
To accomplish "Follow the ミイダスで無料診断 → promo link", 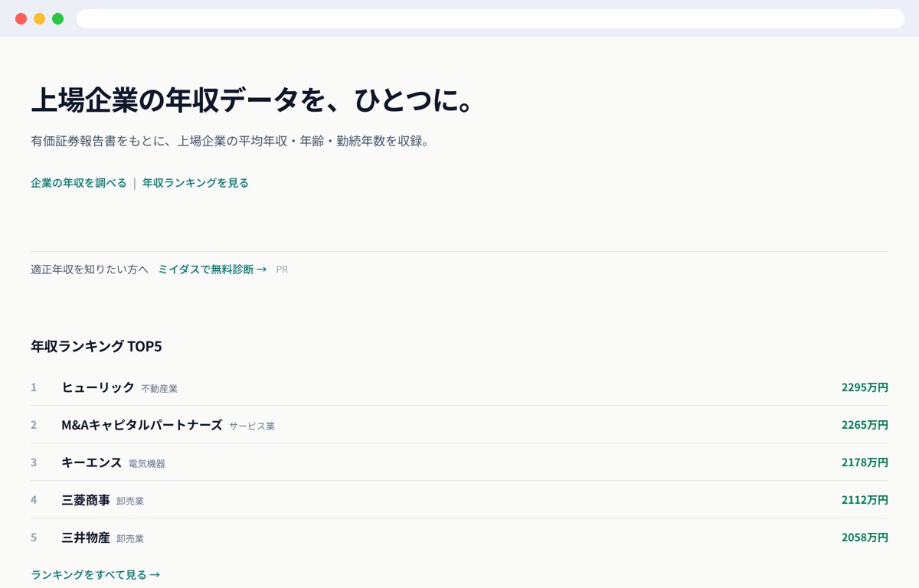I will [212, 269].
